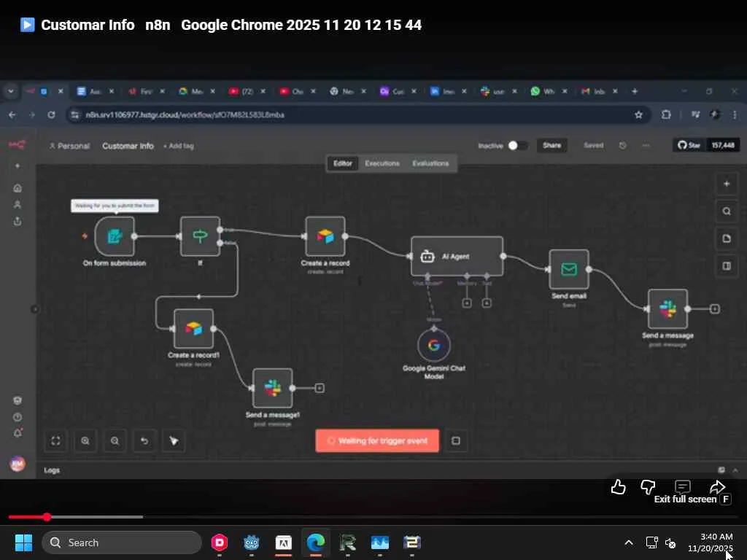Add a Memory sub-node to AI Agent
The height and width of the screenshot is (560, 747).
[467, 303]
